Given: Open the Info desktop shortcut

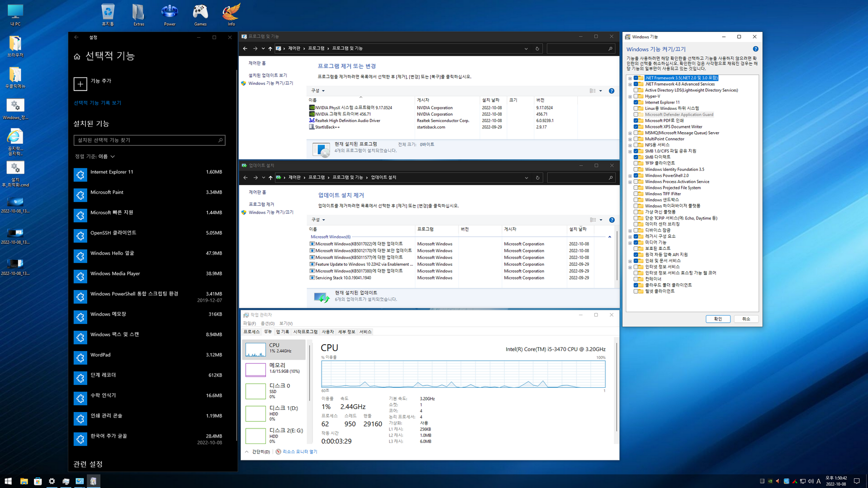Looking at the screenshot, I should click(231, 14).
